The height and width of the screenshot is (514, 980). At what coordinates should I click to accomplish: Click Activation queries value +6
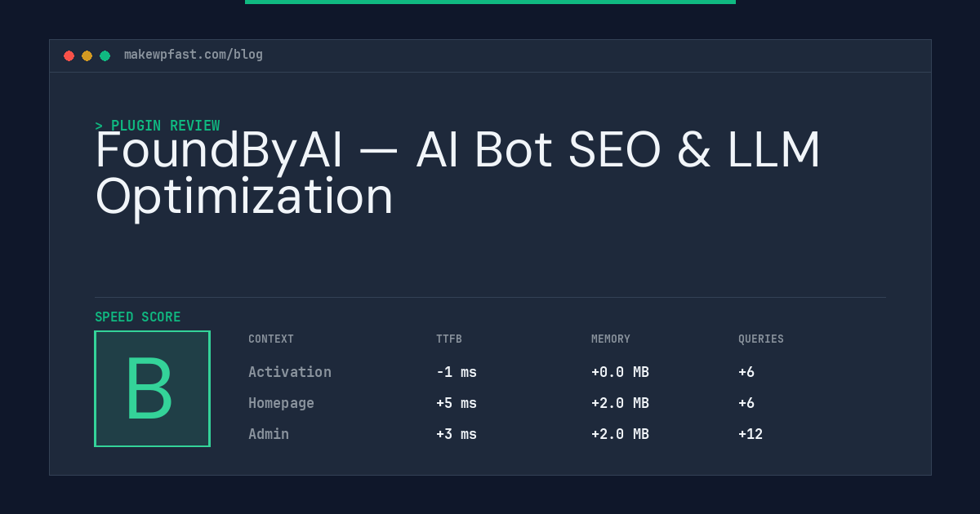click(746, 372)
